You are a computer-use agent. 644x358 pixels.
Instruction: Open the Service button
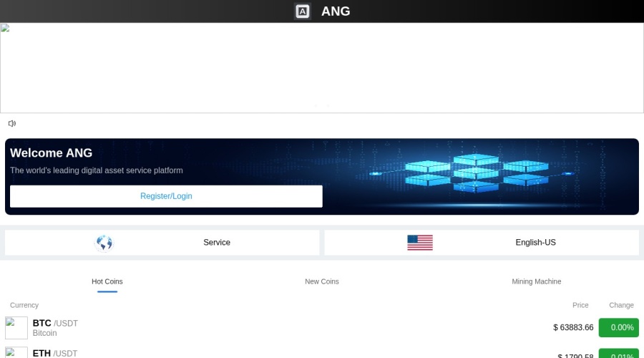(x=162, y=243)
